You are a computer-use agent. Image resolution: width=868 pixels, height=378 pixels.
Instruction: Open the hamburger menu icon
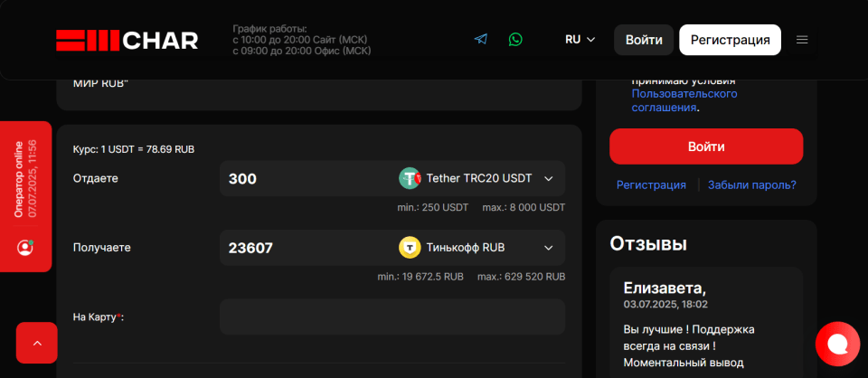point(802,40)
